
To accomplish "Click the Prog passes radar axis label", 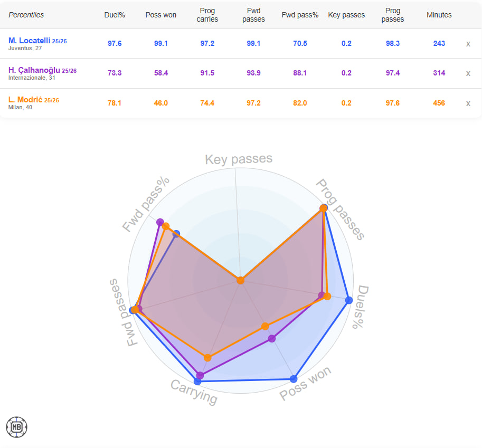I will coord(341,209).
